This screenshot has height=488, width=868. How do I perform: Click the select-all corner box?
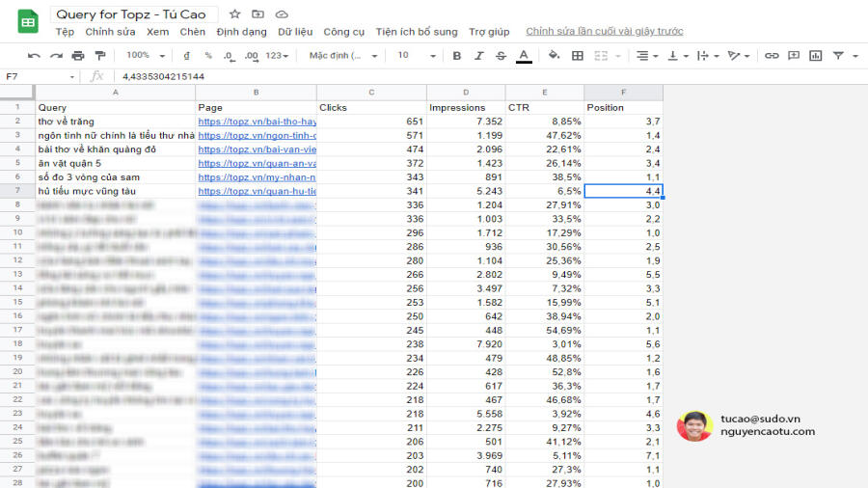[x=17, y=93]
